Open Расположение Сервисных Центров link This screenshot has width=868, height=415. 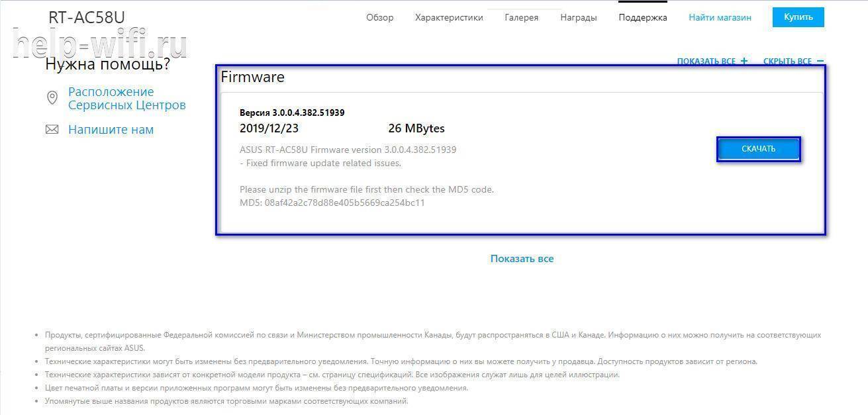pyautogui.click(x=127, y=99)
